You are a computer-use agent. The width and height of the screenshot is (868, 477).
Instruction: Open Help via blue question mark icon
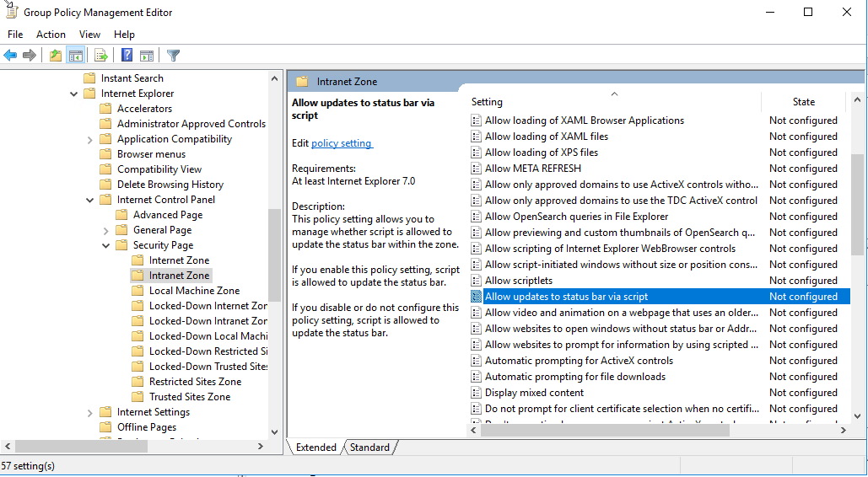127,56
